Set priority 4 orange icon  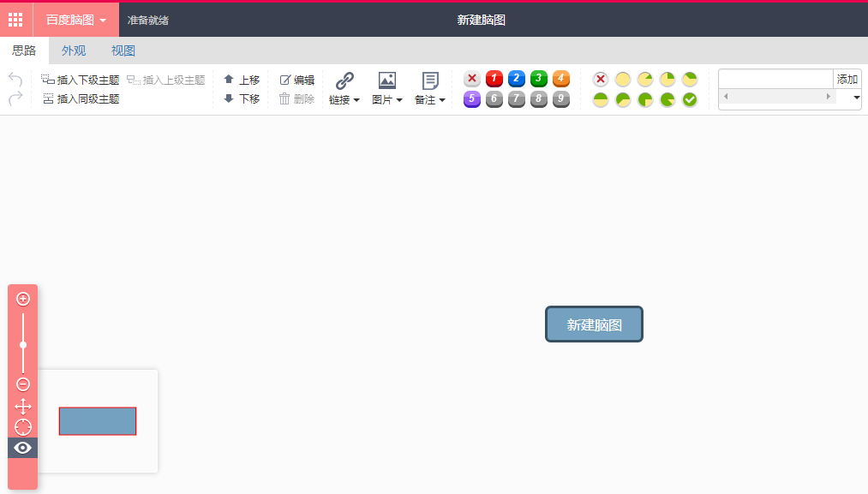tap(560, 79)
